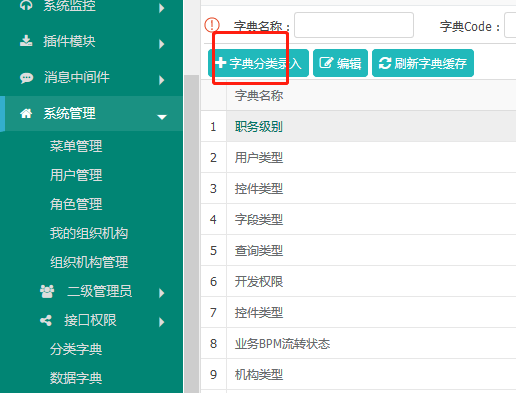Open 数据字典 menu item
The width and height of the screenshot is (516, 393).
(76, 378)
